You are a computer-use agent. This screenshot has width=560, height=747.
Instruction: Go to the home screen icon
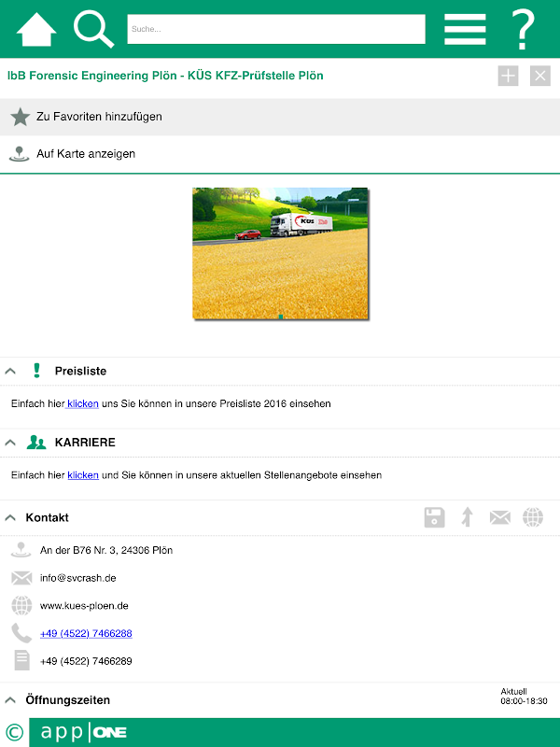click(x=36, y=30)
